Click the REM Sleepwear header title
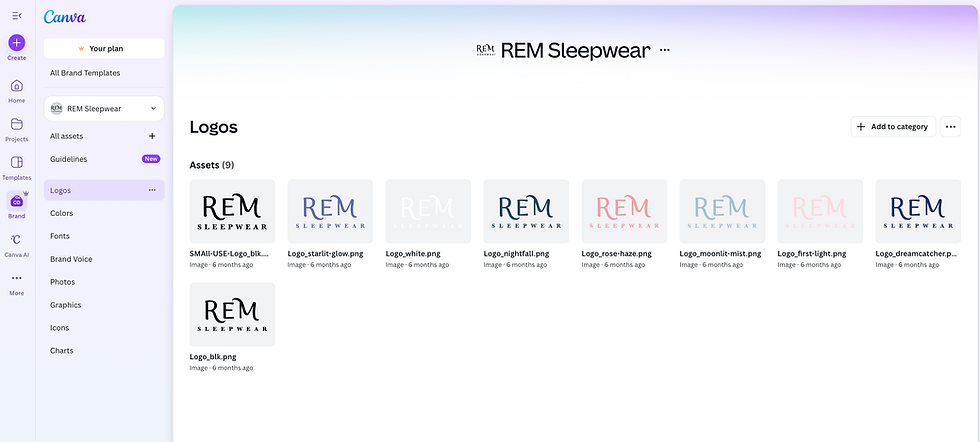Screen dimensions: 980x442 (576, 50)
